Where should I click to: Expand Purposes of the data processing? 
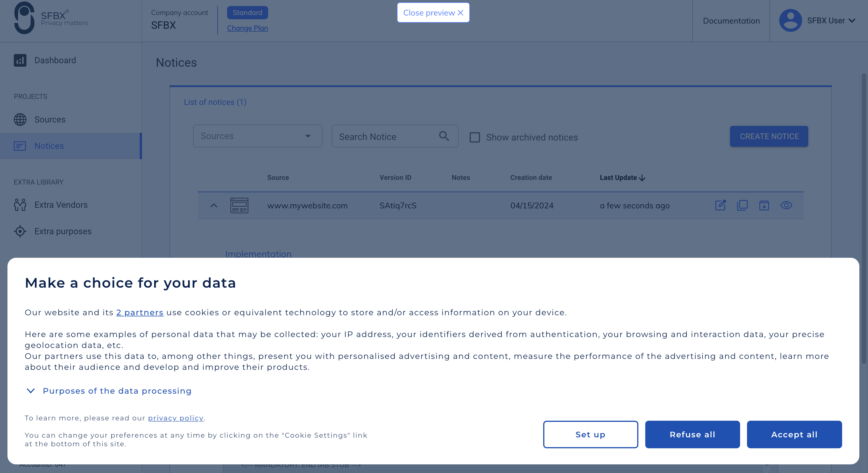coord(117,391)
